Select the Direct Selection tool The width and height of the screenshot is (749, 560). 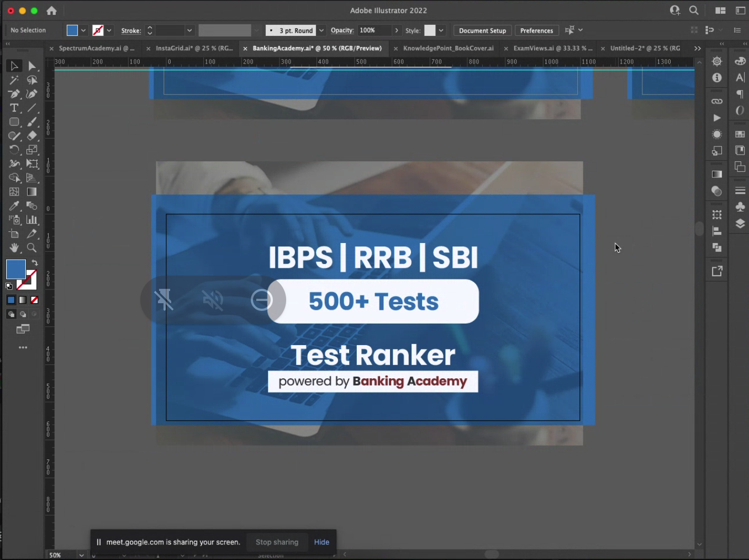[32, 66]
